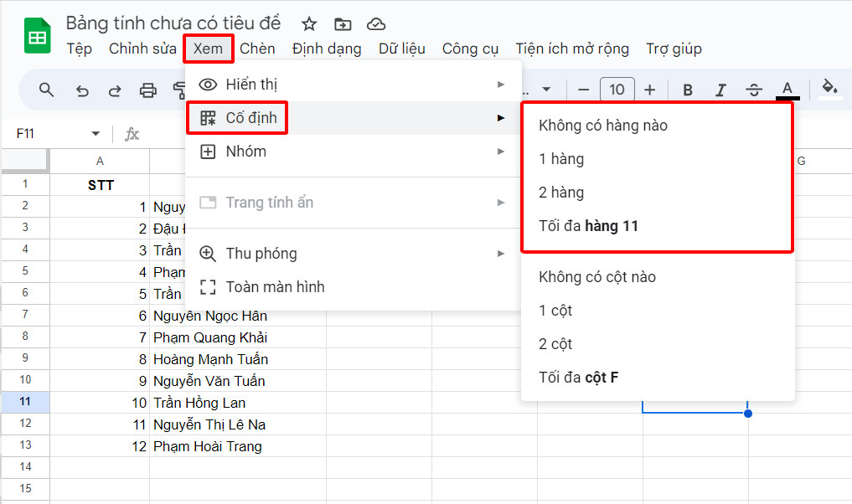Undo the last action

coord(81,90)
